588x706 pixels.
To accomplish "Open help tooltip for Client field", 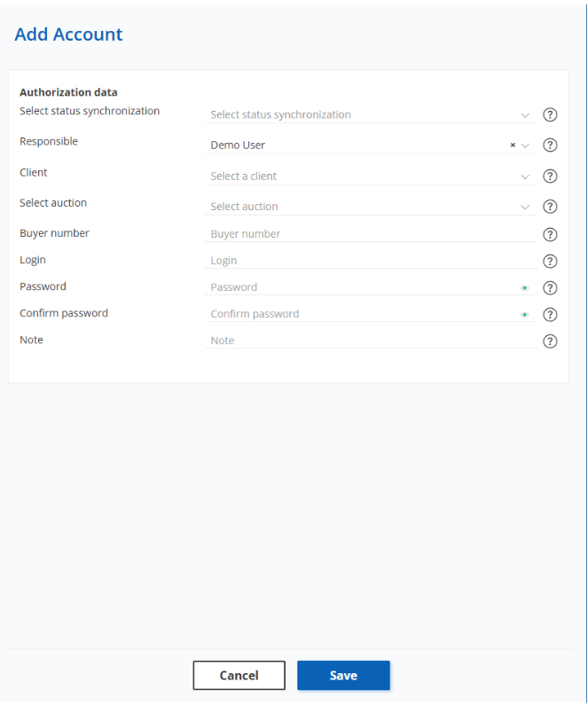I will point(550,176).
